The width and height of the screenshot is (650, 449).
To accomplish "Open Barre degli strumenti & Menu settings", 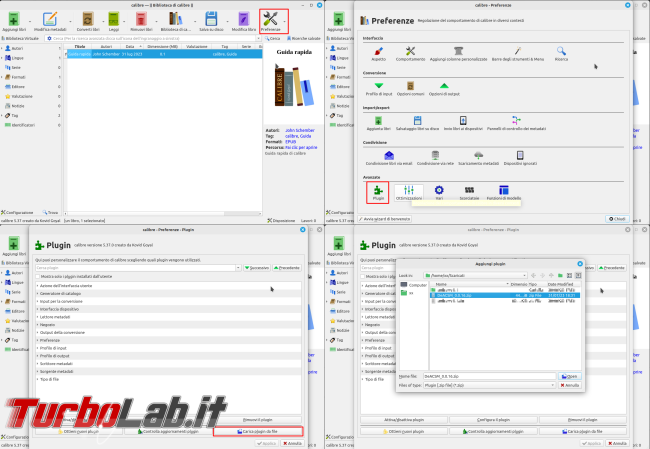I will [x=518, y=54].
